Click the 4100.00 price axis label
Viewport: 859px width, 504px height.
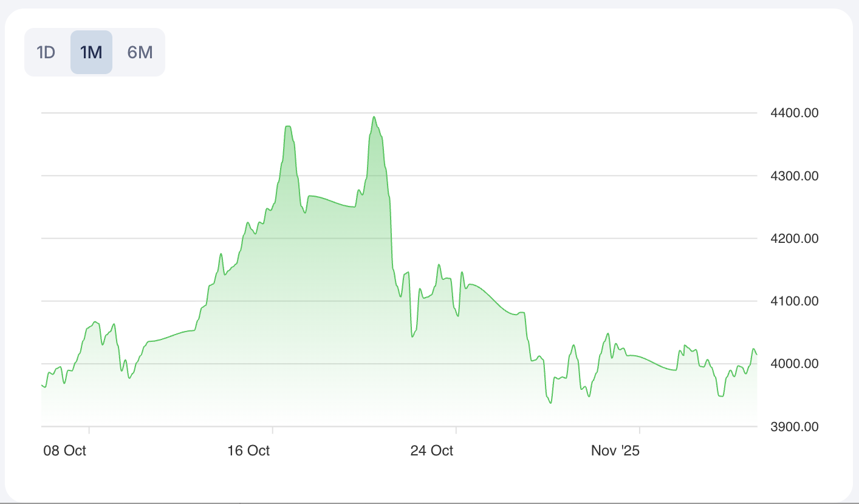(x=794, y=301)
